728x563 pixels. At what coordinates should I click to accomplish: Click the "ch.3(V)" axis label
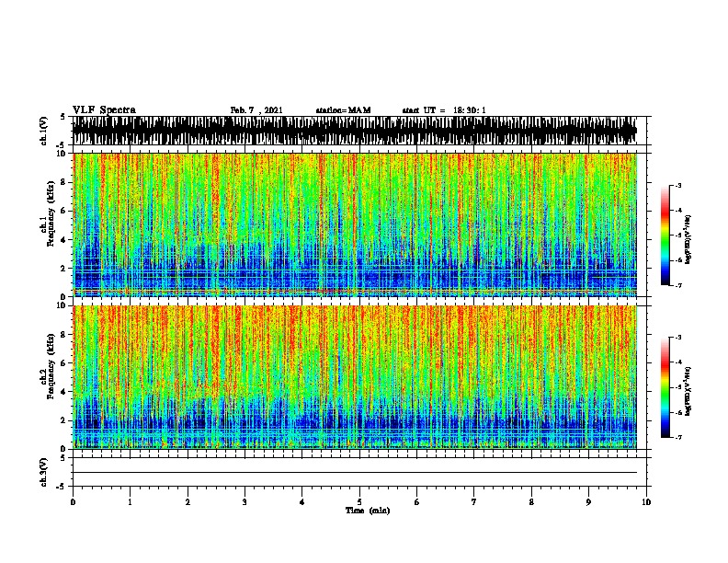[x=43, y=472]
